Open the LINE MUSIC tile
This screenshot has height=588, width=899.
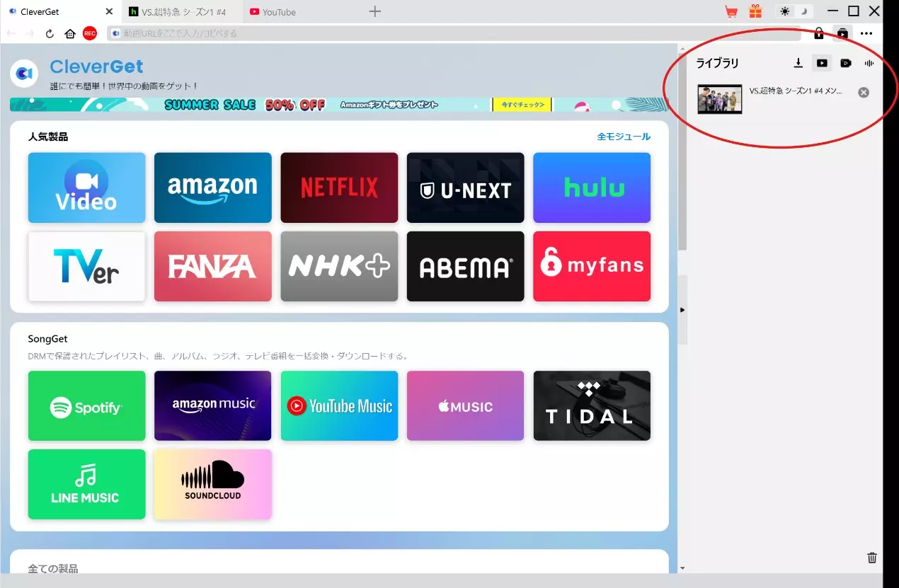tap(86, 484)
